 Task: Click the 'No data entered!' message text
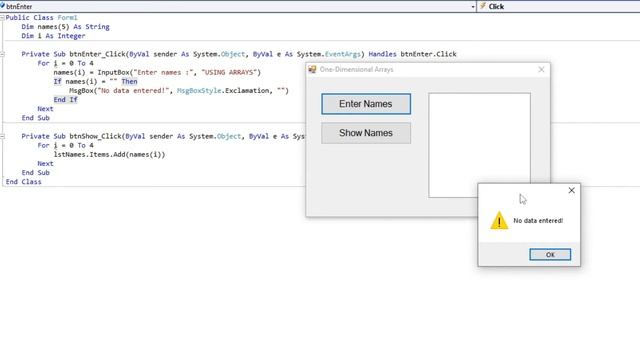538,220
